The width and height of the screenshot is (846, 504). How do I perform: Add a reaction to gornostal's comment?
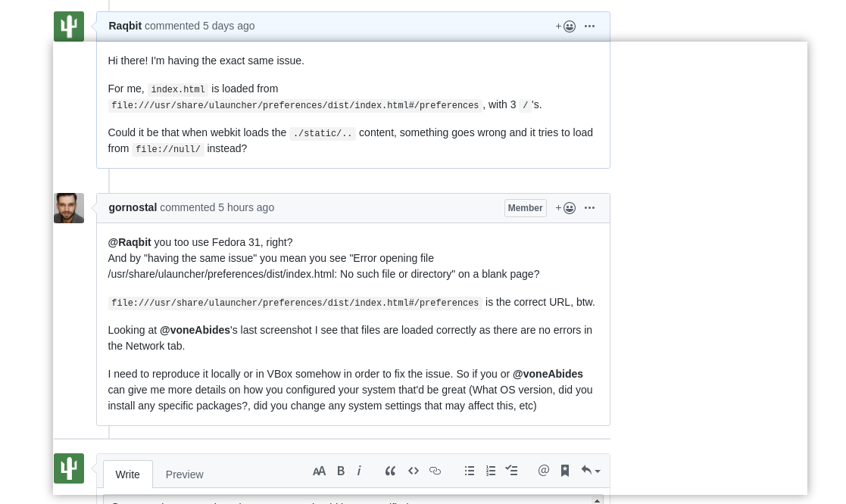[x=566, y=208]
